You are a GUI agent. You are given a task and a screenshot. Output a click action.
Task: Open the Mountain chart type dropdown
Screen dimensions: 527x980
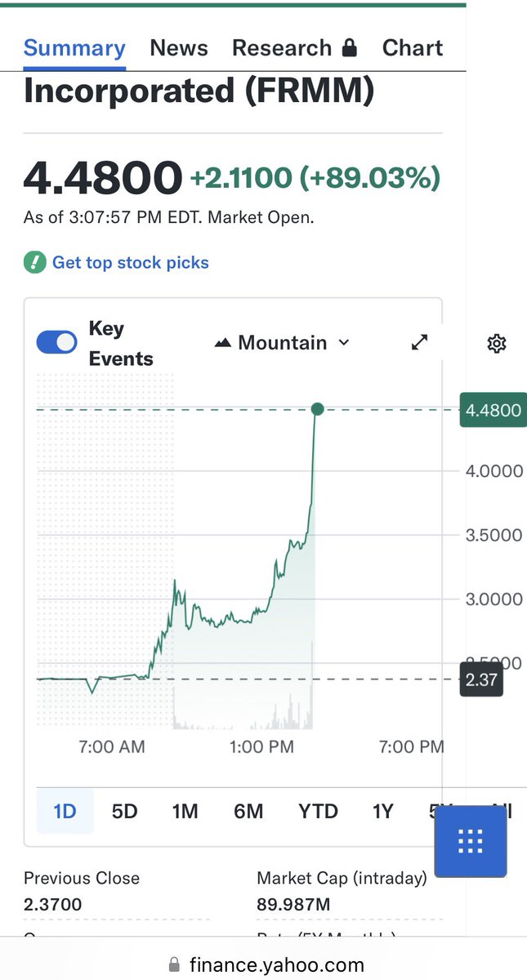(x=282, y=343)
